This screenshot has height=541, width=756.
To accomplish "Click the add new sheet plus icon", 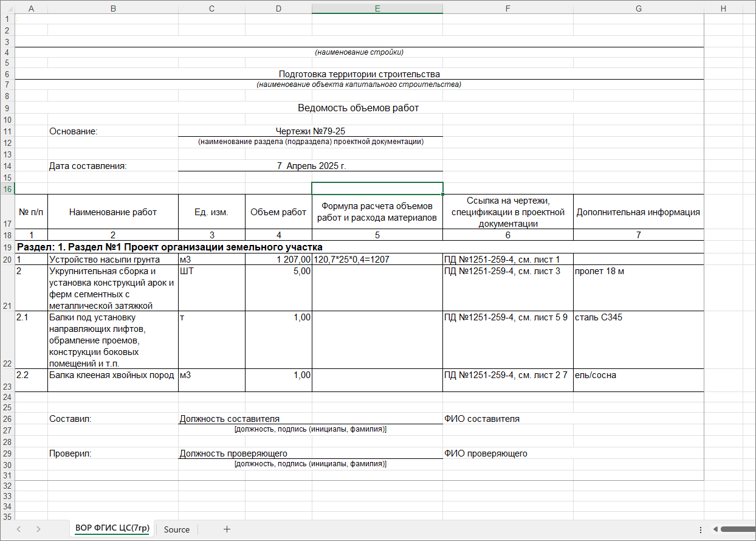I will (x=227, y=529).
